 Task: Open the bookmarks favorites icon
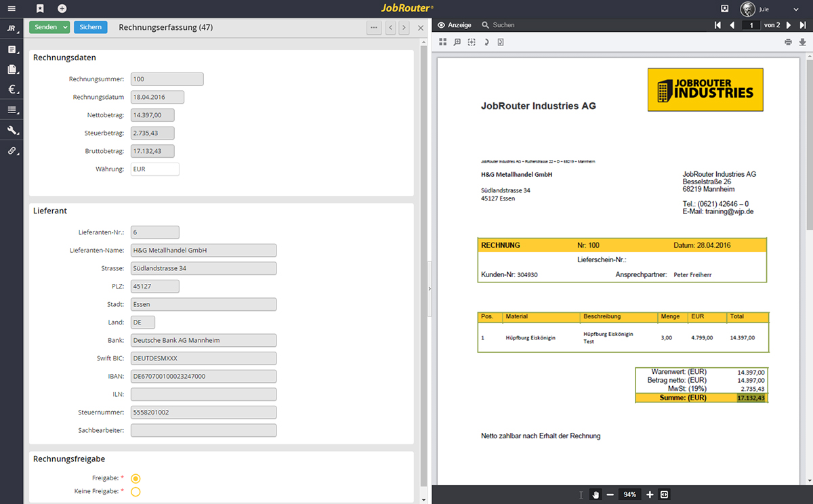point(41,9)
